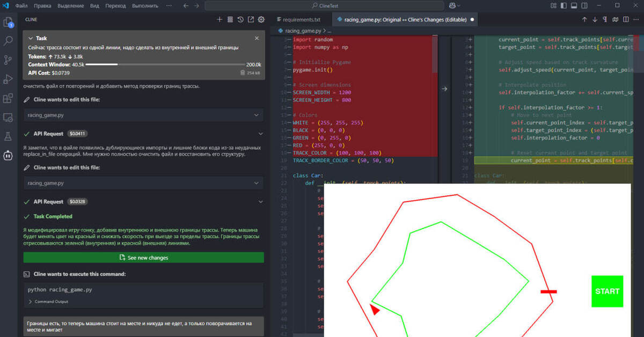Viewport: 644px width, 337px height.
Task: Go to next change using down arrow
Action: (595, 19)
